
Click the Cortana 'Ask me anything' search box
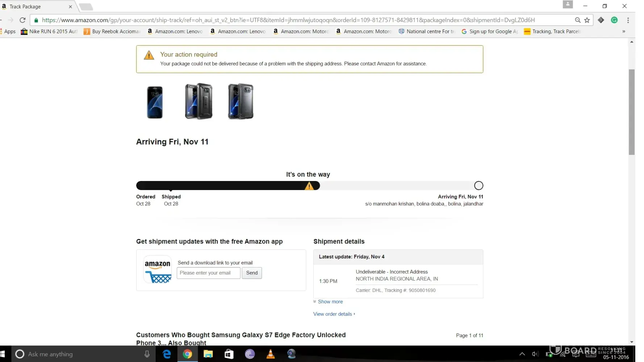83,354
